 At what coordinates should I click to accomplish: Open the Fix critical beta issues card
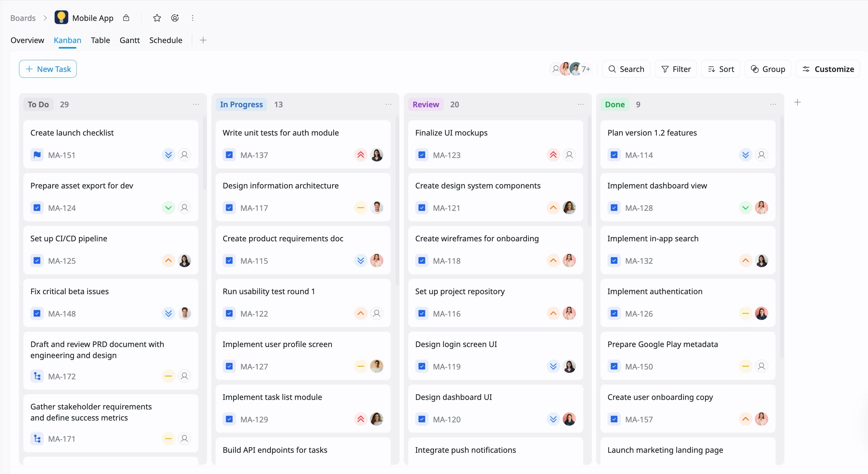coord(111,303)
